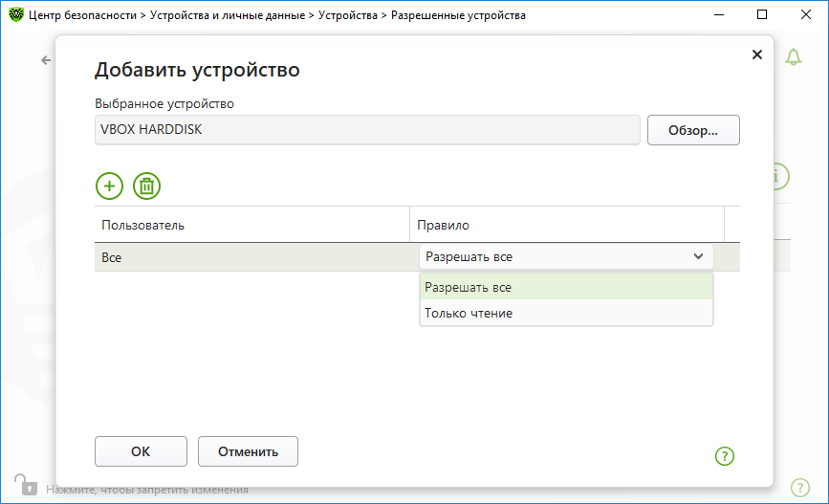Click the Dr.Web spider icon in the title bar
Screen dimensions: 829x504
[x=16, y=14]
